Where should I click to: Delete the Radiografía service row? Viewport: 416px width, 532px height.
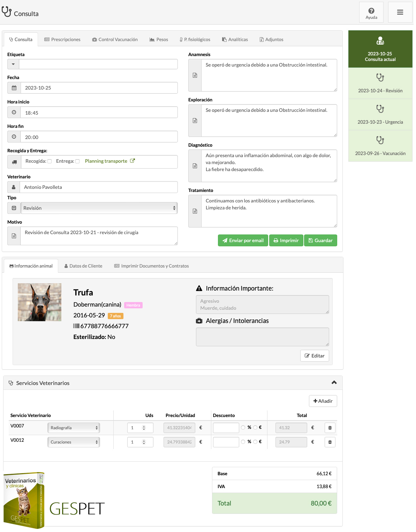click(x=330, y=428)
